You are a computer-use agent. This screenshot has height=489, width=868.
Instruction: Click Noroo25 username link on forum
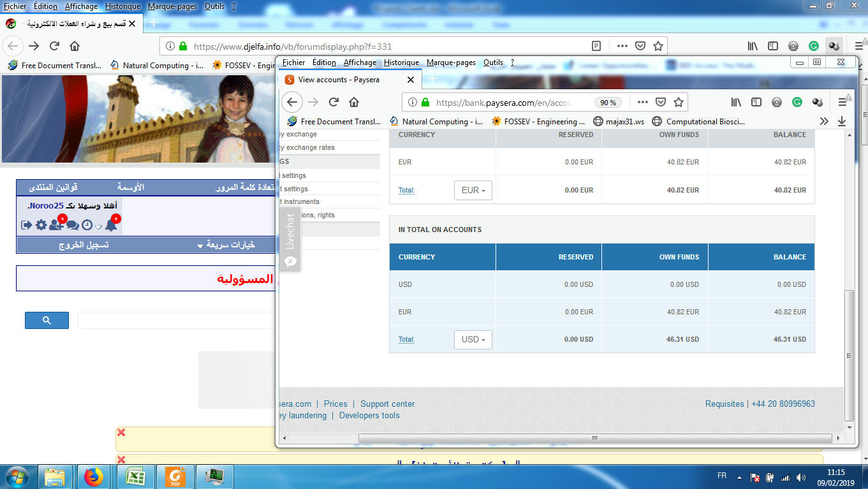click(45, 206)
